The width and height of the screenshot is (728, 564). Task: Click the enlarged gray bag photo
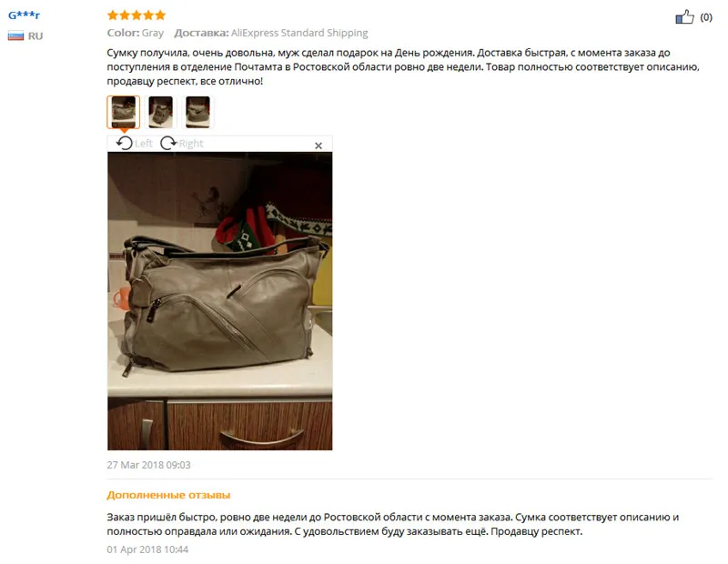point(220,301)
